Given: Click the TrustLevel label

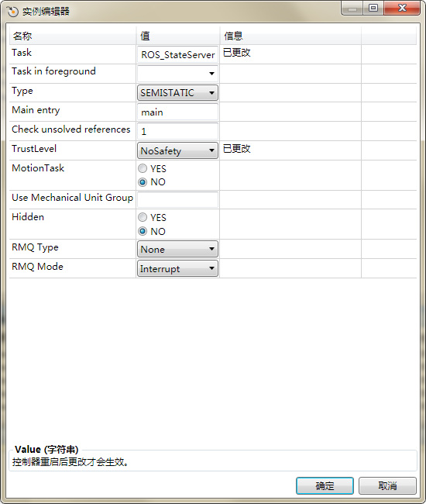Looking at the screenshot, I should (34, 149).
